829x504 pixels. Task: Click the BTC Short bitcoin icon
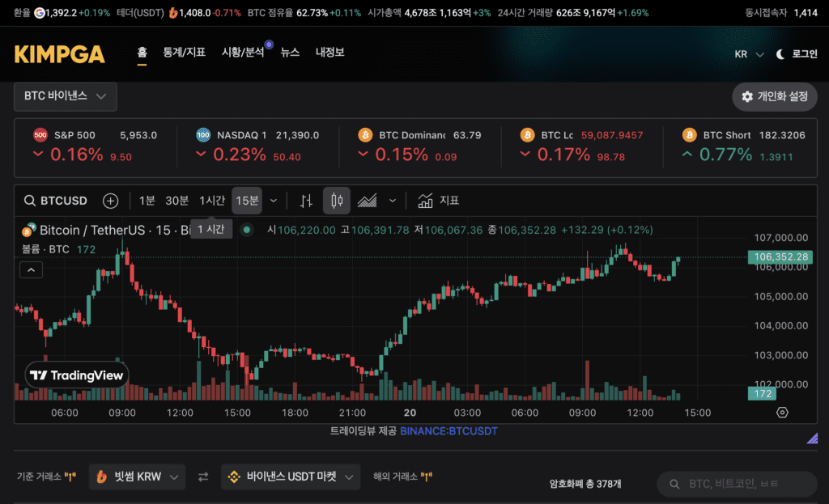(690, 135)
